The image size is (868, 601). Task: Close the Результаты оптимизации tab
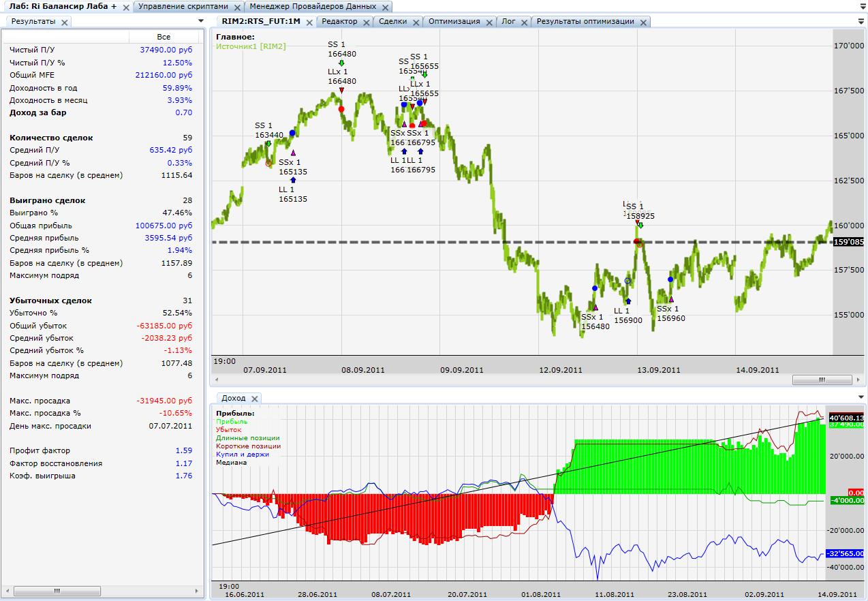click(x=642, y=22)
